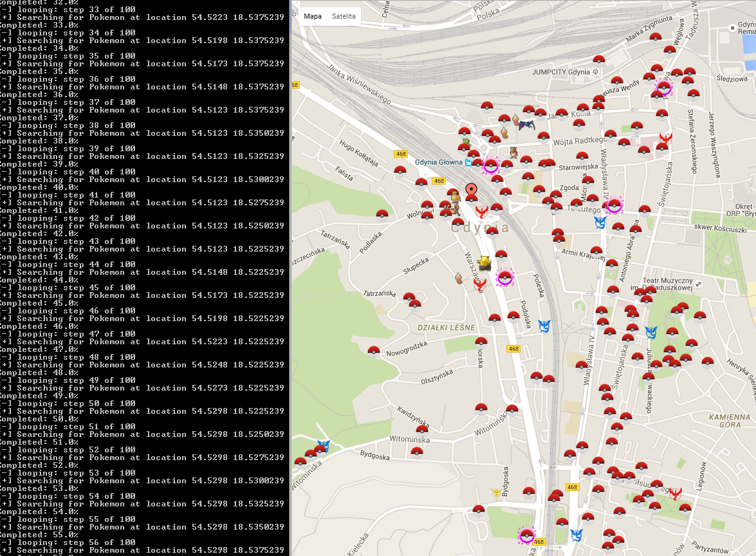Click the Spearow near Starowiejska

(x=513, y=152)
